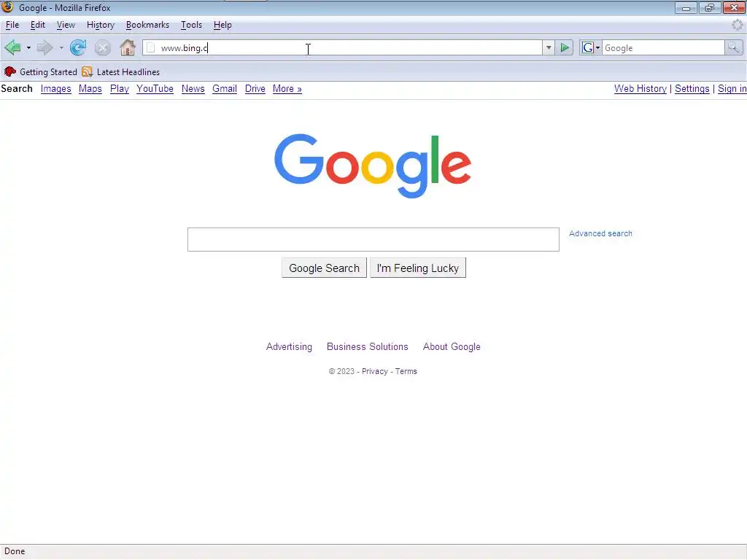Click the Sign in link

732,89
